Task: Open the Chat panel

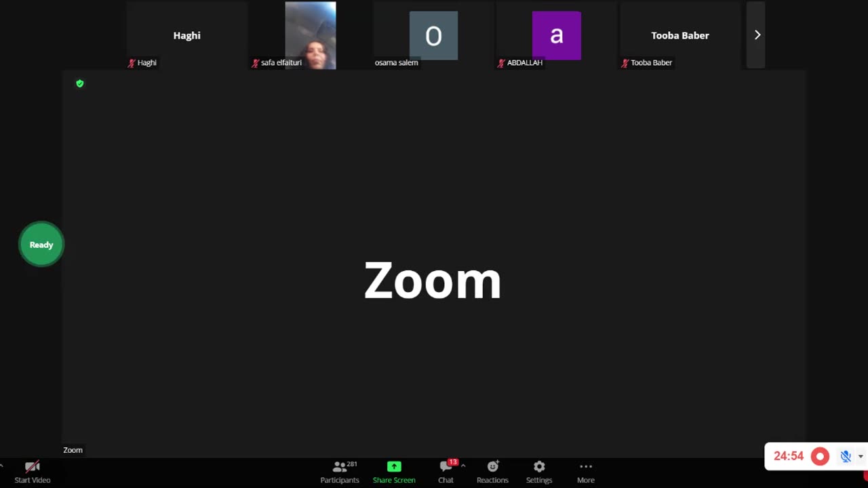Action: tap(446, 472)
